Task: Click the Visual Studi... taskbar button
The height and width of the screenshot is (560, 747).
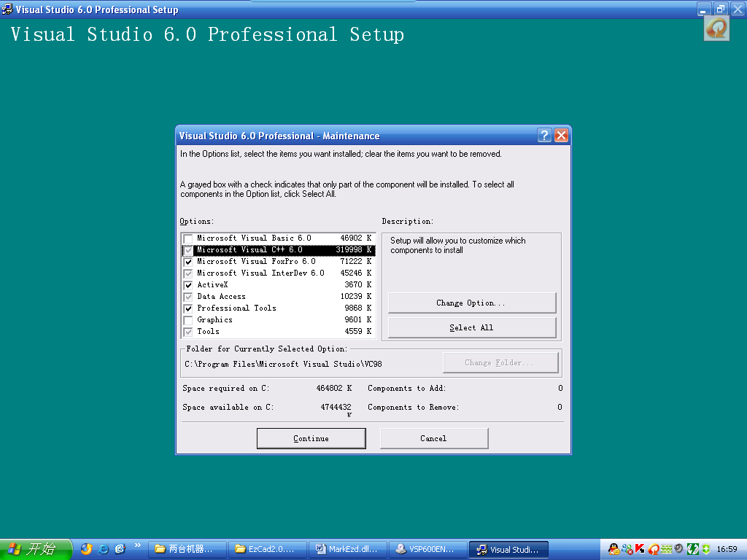Action: click(x=508, y=550)
